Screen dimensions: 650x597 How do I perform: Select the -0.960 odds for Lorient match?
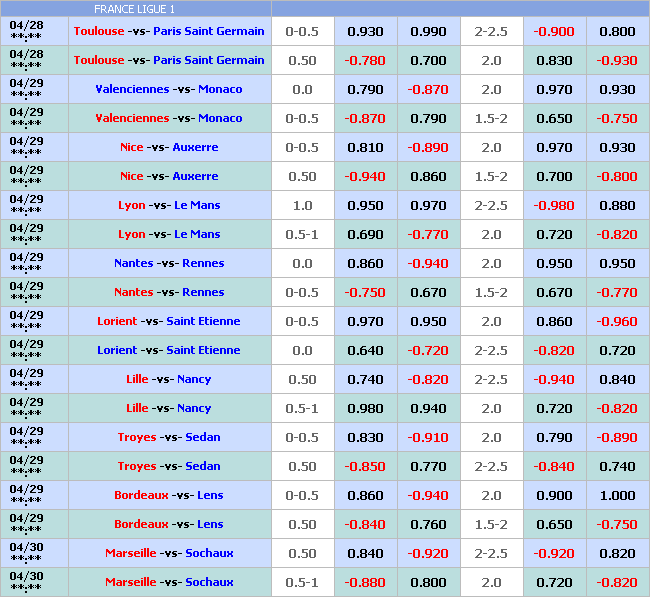617,321
